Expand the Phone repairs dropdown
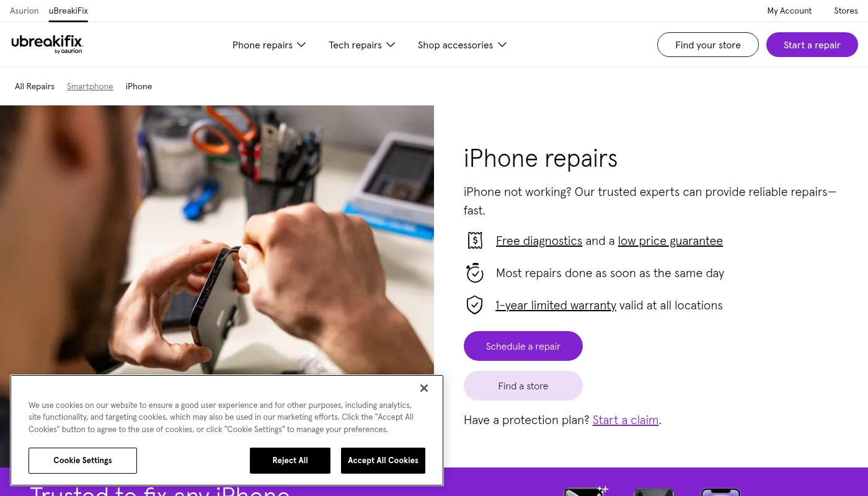 tap(269, 45)
